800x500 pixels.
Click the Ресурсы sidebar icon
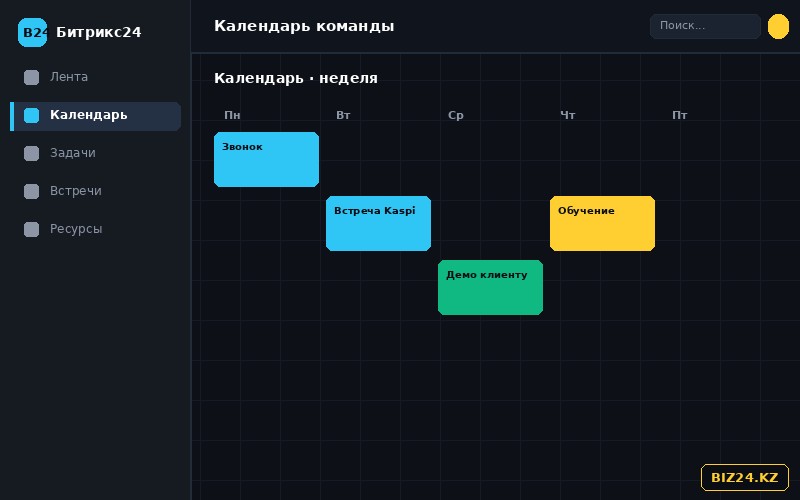pos(32,229)
